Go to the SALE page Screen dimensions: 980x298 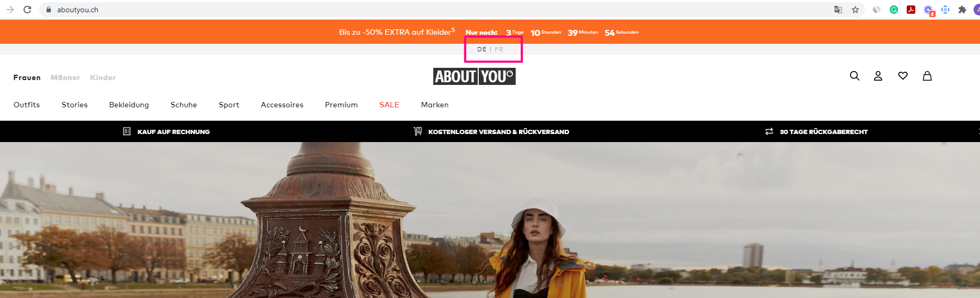389,105
